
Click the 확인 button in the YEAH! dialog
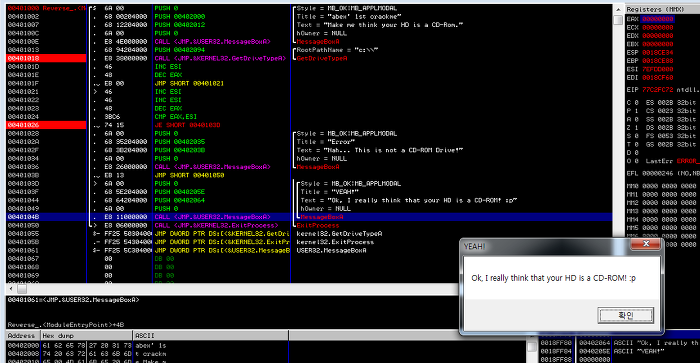[625, 315]
